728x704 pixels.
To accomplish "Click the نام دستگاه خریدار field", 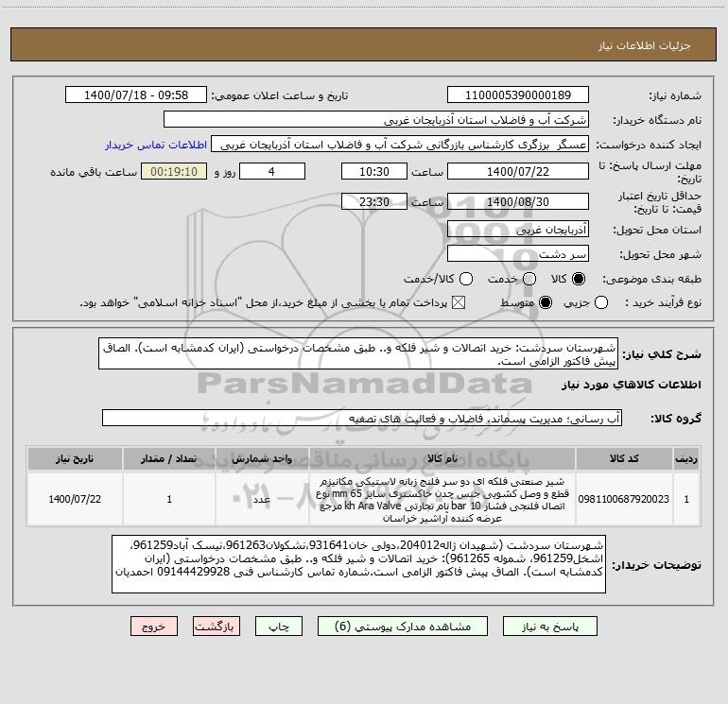I will point(376,120).
